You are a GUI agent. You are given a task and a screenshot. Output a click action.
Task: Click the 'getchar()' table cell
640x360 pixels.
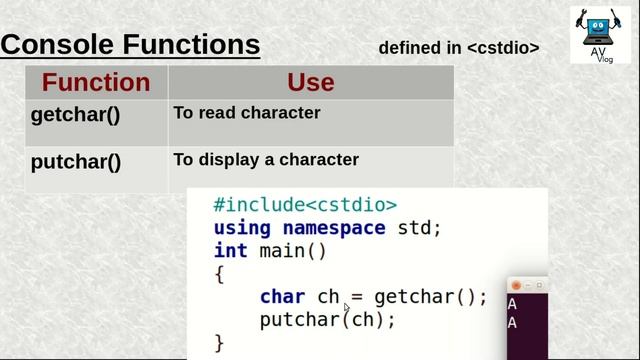[96, 122]
